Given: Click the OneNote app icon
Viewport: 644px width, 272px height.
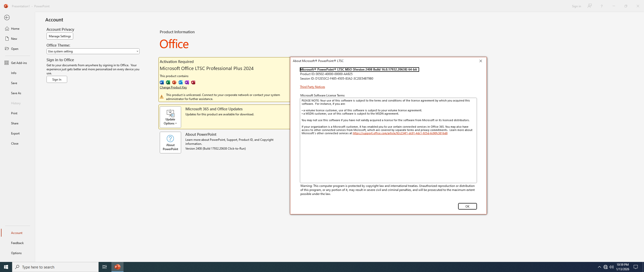Looking at the screenshot, I should [187, 82].
